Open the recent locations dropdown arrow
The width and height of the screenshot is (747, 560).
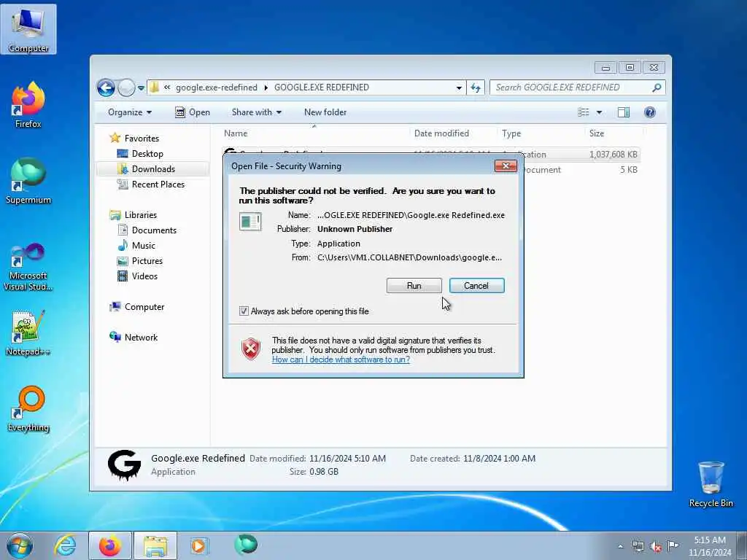point(141,88)
